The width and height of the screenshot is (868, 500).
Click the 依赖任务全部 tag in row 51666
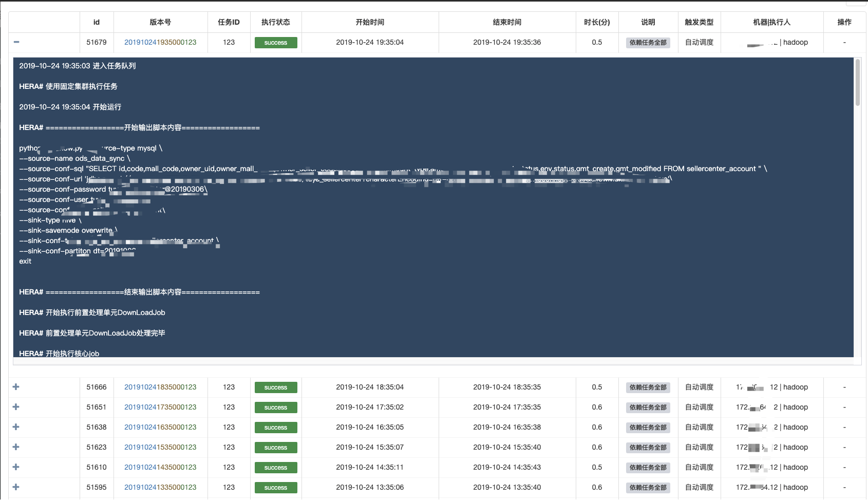point(648,387)
